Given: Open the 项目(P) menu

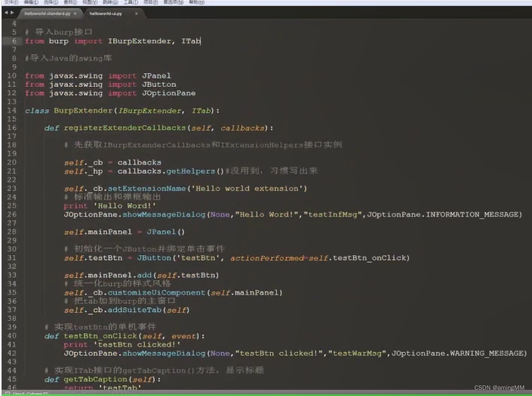Looking at the screenshot, I should pos(151,2).
